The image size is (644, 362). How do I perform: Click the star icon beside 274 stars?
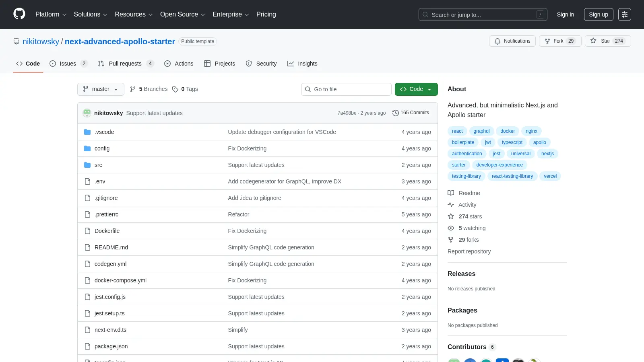(x=451, y=216)
